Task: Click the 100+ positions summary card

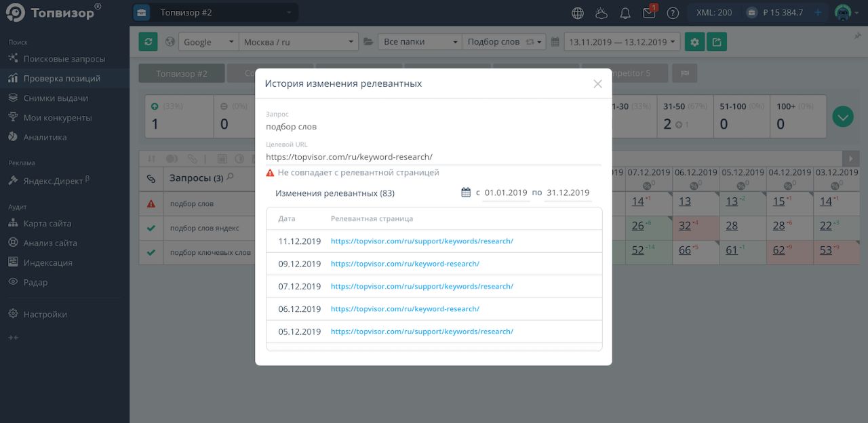Action: tap(798, 117)
